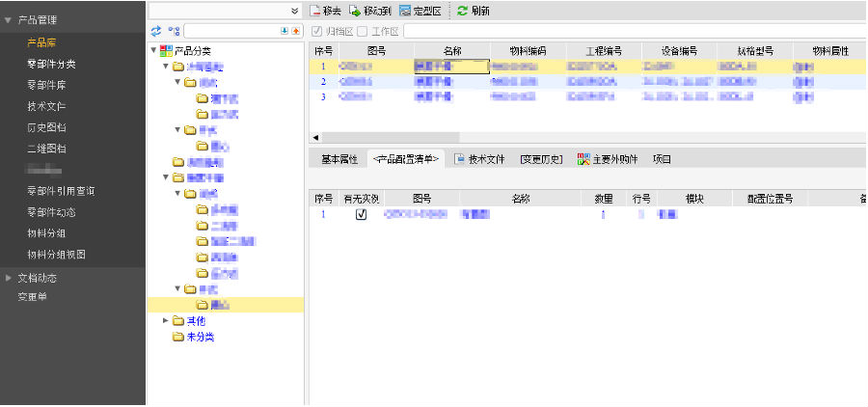Click the 移动到 move-to toolbar button
Viewport: 868px width, 407px height.
pyautogui.click(x=370, y=11)
